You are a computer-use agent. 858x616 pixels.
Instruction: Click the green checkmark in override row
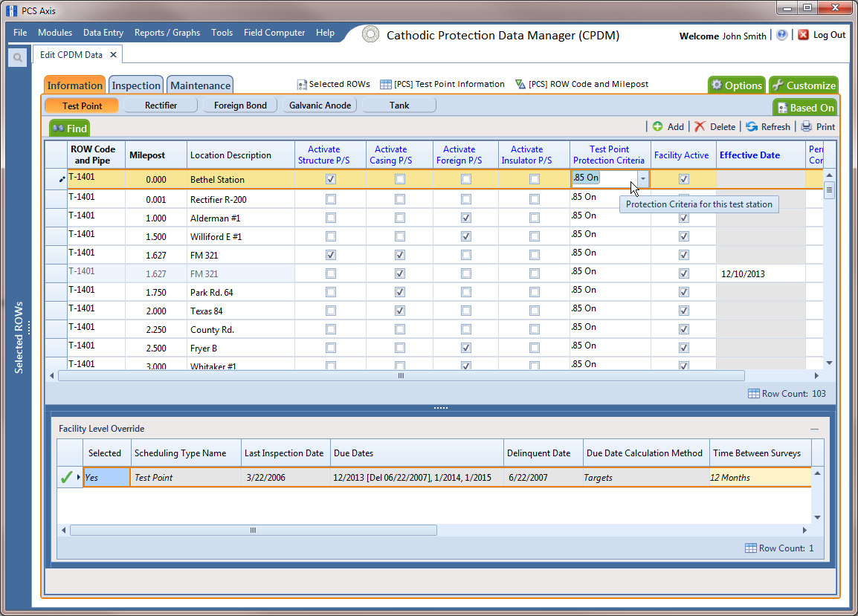(67, 478)
